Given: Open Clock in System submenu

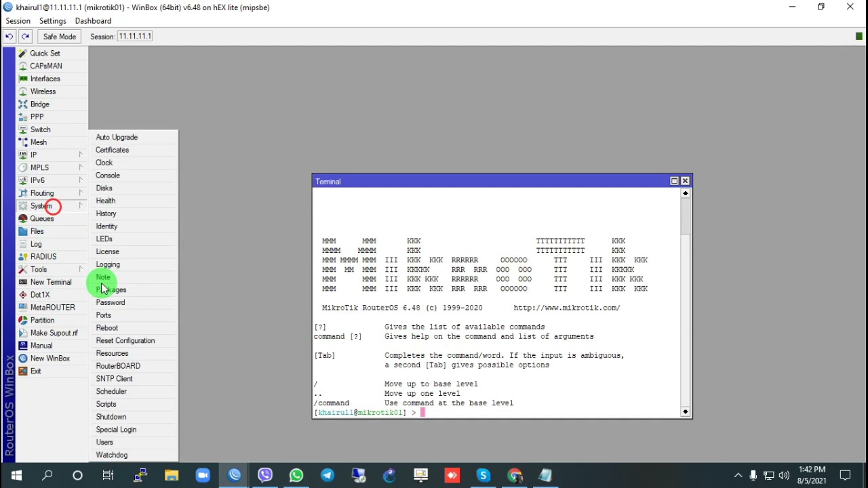Looking at the screenshot, I should [x=104, y=163].
